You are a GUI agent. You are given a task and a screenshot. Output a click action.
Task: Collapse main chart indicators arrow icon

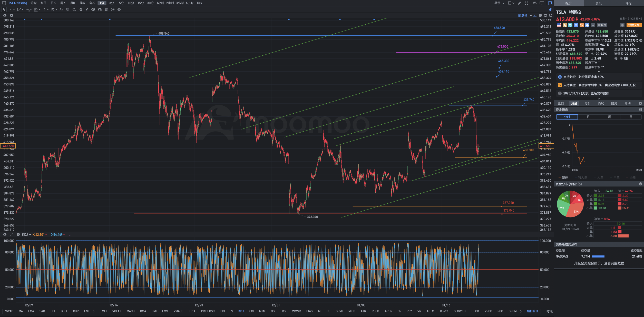tap(12, 15)
